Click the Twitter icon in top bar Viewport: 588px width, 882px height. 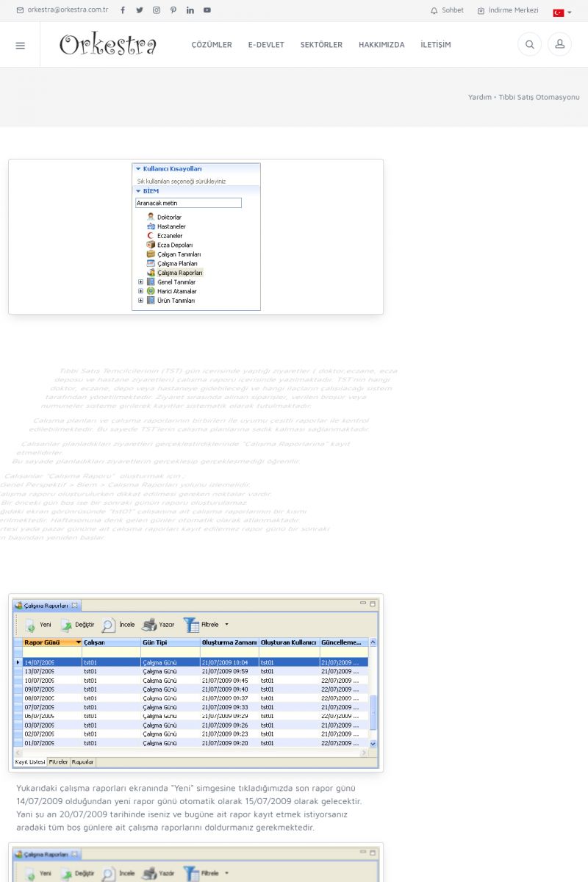(140, 10)
